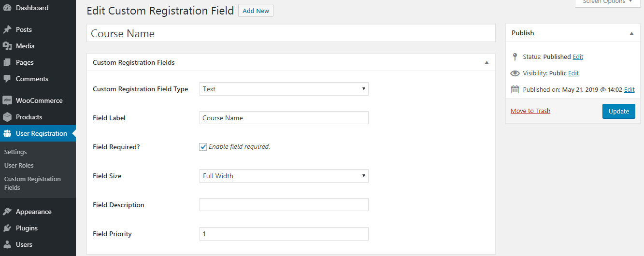Click the Dashboard gauge icon

pyautogui.click(x=7, y=8)
